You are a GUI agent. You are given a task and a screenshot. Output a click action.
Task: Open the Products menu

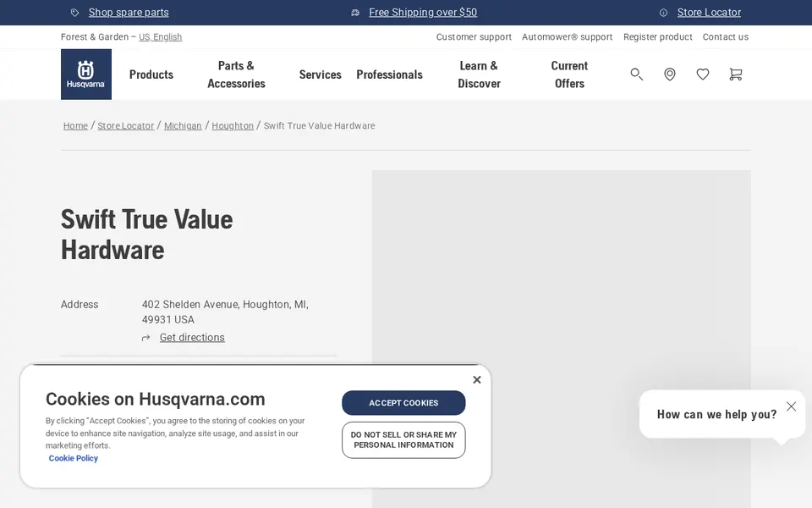point(151,75)
